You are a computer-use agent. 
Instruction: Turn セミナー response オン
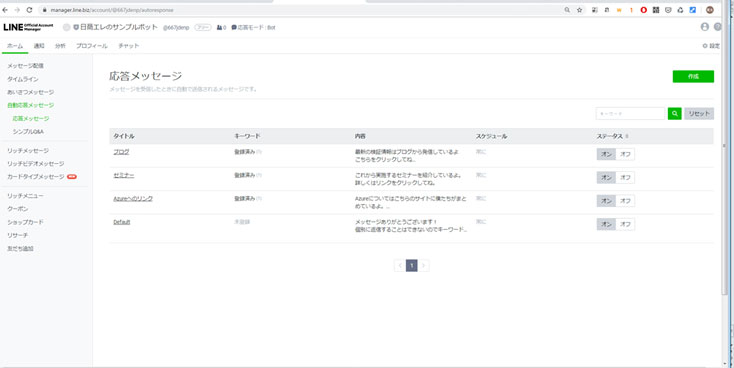click(606, 177)
